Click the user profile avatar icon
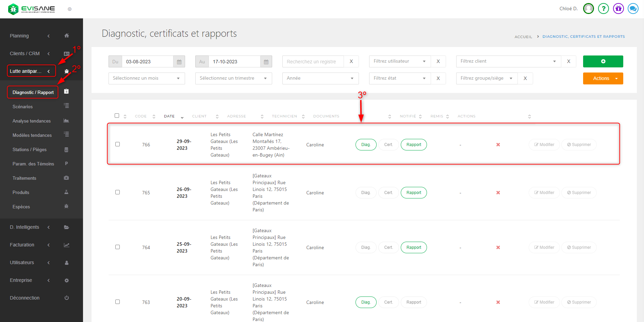 588,9
